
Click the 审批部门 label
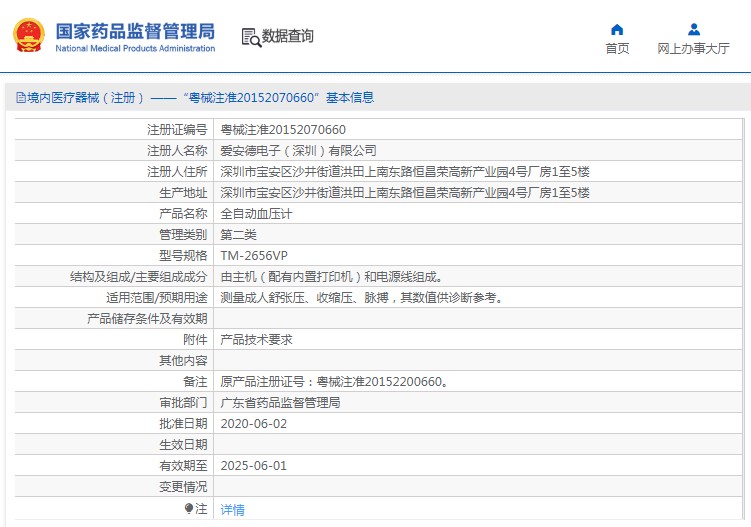(183, 403)
